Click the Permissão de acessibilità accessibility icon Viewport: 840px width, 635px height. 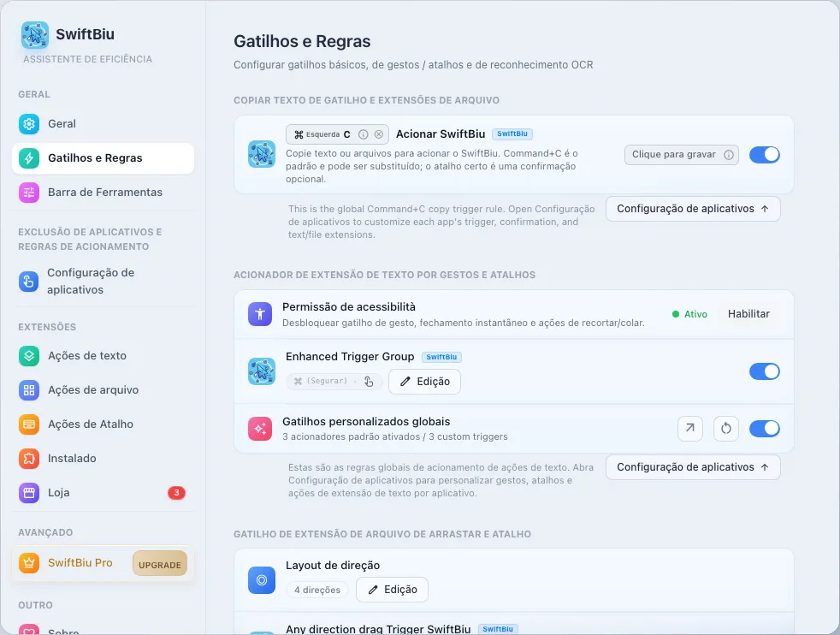point(260,314)
